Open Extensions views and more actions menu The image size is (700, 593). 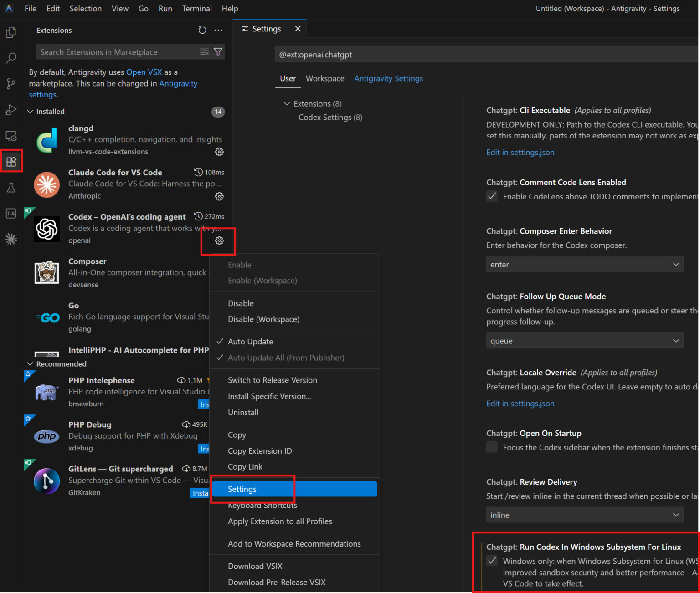(219, 30)
